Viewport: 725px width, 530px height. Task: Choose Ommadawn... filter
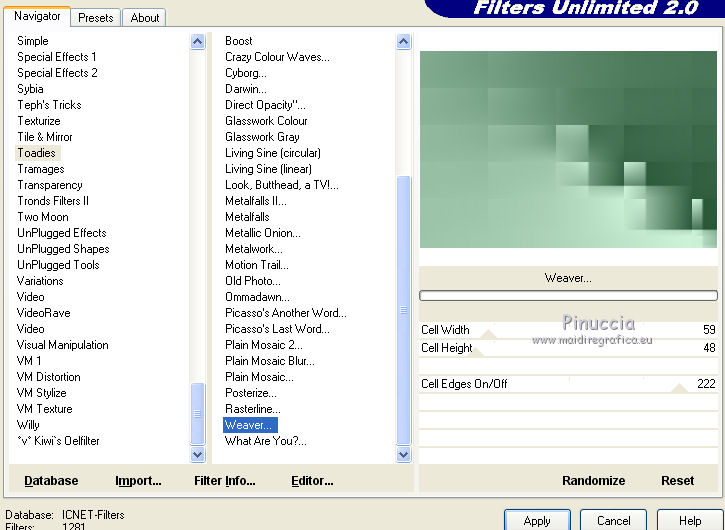pos(257,297)
